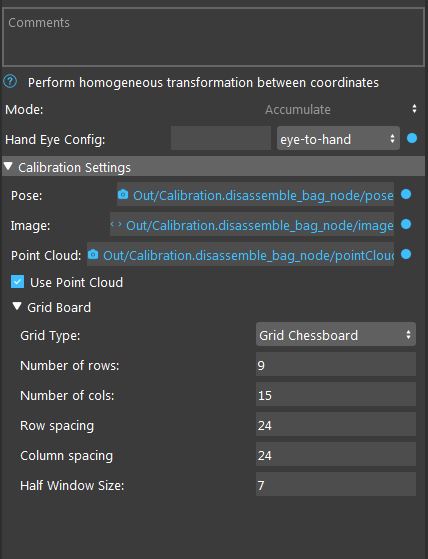The image size is (428, 559).
Task: Click the Number of rows field
Action: (x=336, y=364)
